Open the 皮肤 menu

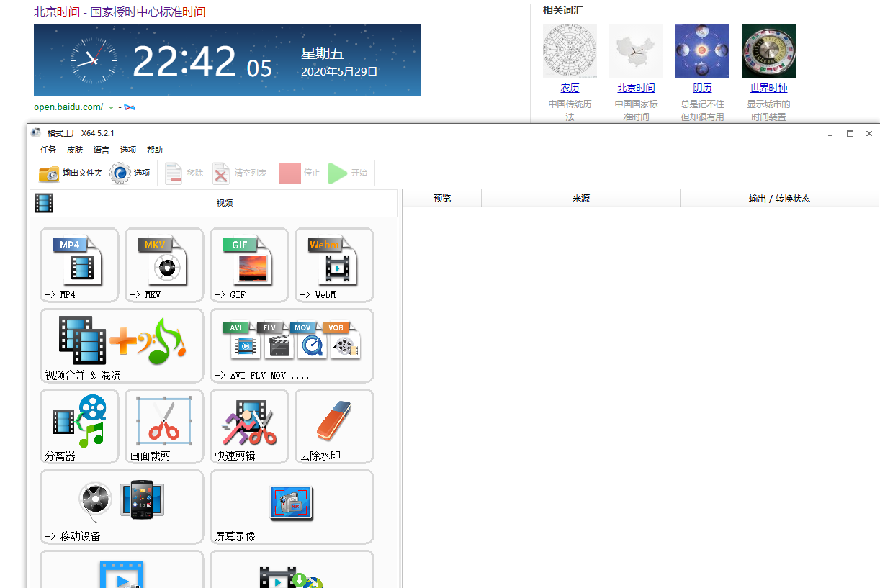tap(75, 150)
